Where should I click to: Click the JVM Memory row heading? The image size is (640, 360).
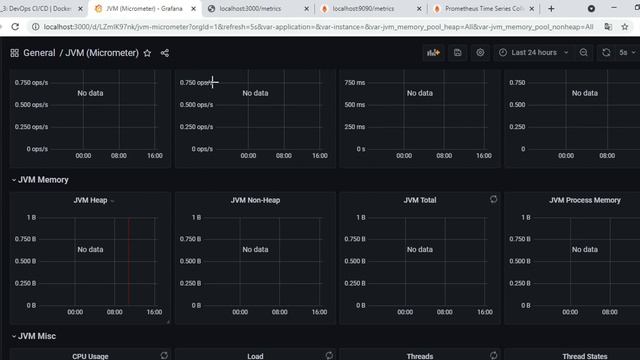(x=43, y=180)
